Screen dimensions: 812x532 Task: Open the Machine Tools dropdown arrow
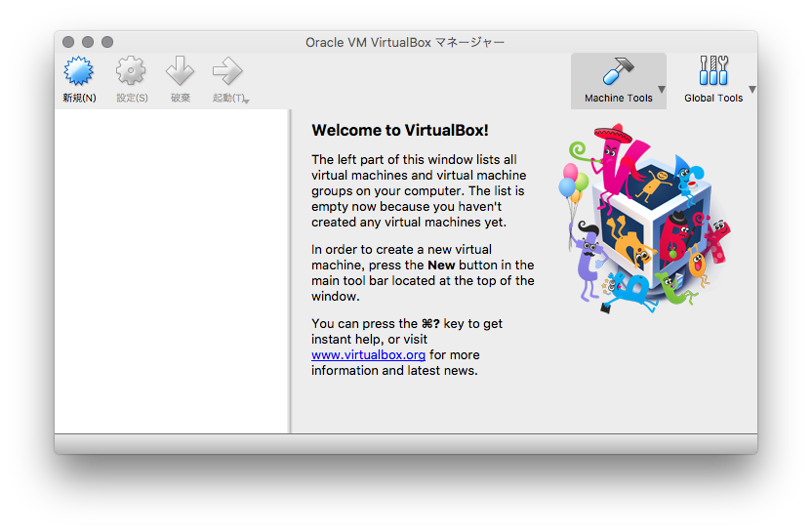(662, 89)
